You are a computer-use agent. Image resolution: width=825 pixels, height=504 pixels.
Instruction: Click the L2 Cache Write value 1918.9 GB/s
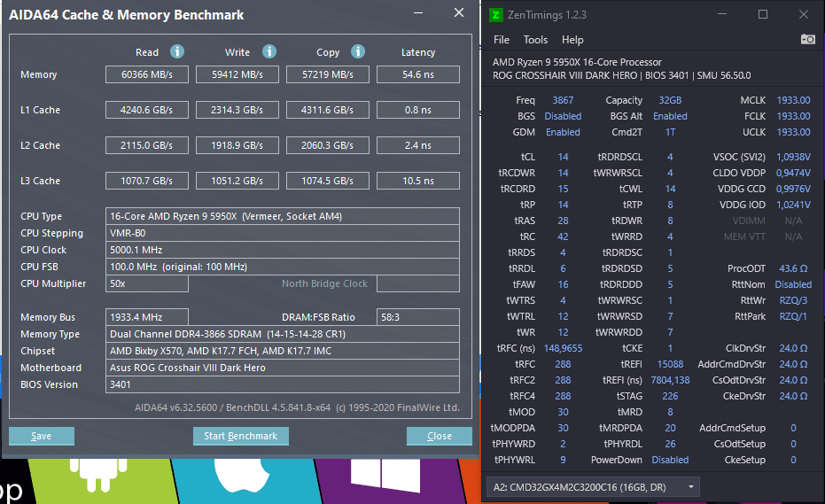tap(237, 145)
